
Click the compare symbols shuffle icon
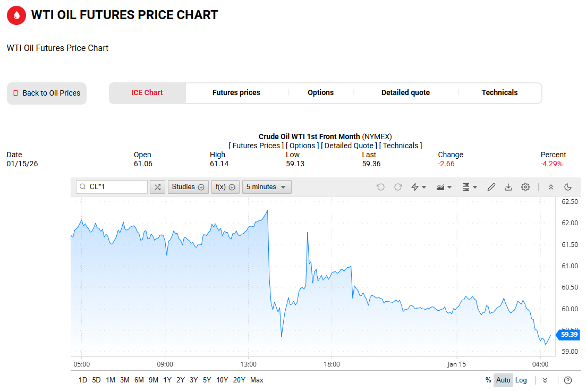[157, 187]
